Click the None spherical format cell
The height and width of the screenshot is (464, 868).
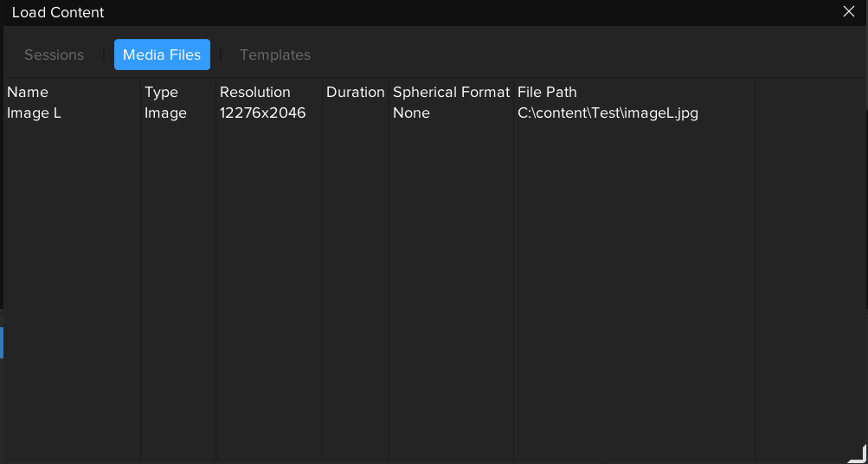pyautogui.click(x=411, y=113)
